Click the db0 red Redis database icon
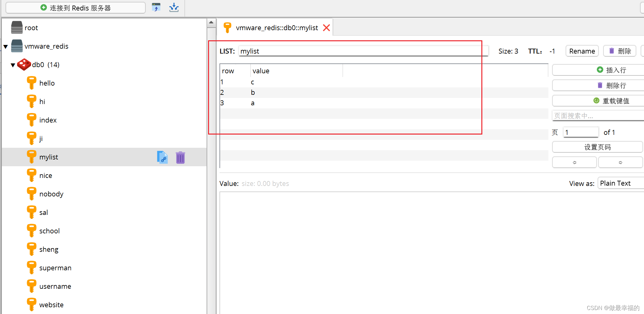This screenshot has width=644, height=314. pyautogui.click(x=24, y=65)
